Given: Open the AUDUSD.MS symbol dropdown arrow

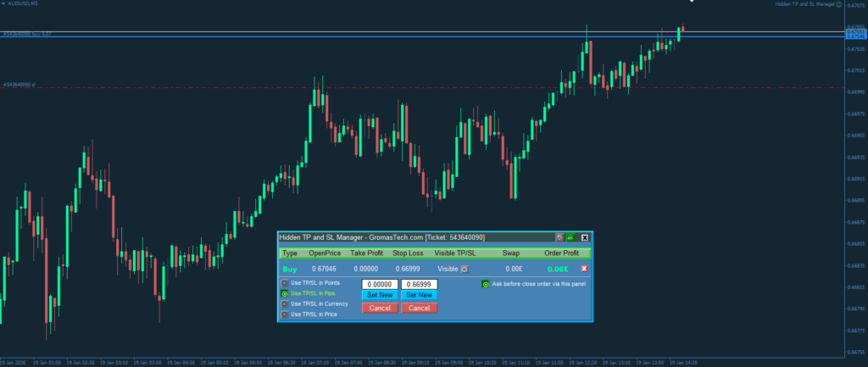Looking at the screenshot, I should tap(3, 3).
